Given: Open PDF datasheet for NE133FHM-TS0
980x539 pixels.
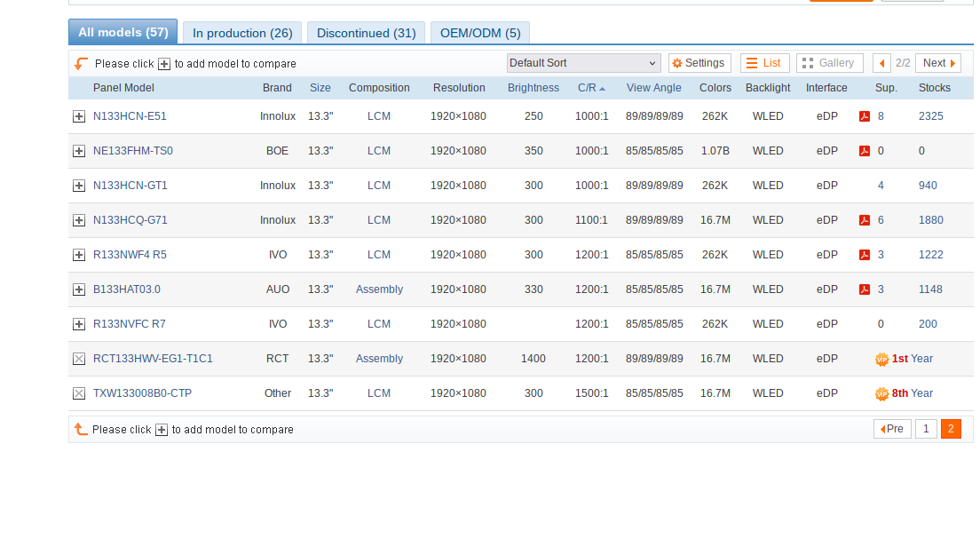Looking at the screenshot, I should tap(864, 151).
